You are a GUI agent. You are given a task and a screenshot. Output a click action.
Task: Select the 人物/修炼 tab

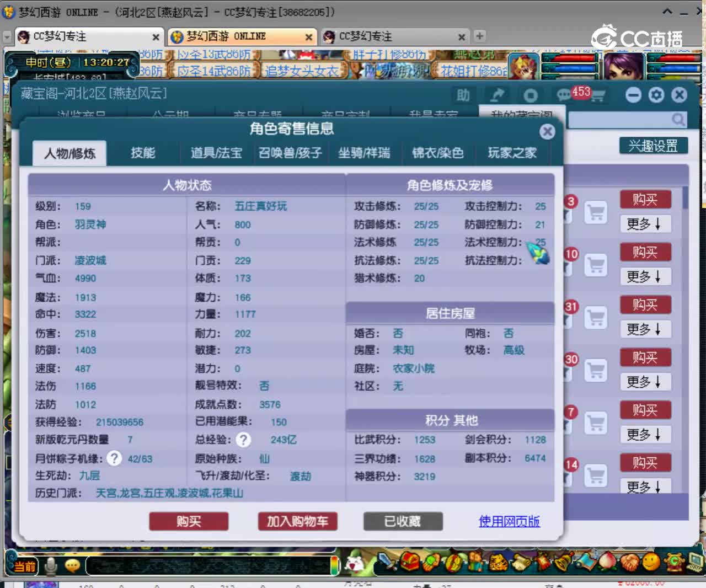[x=69, y=153]
